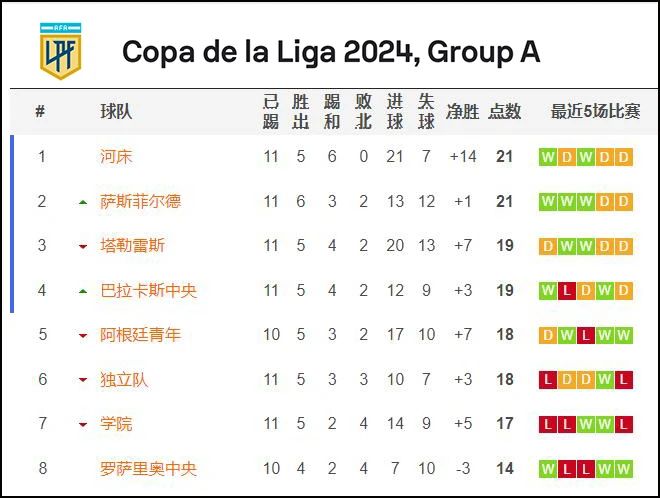Click the 净胜 column header
This screenshot has width=660, height=498.
(463, 112)
